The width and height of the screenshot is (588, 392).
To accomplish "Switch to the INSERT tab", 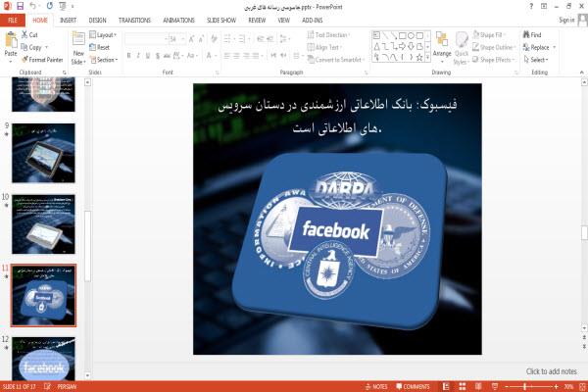I will tap(68, 21).
